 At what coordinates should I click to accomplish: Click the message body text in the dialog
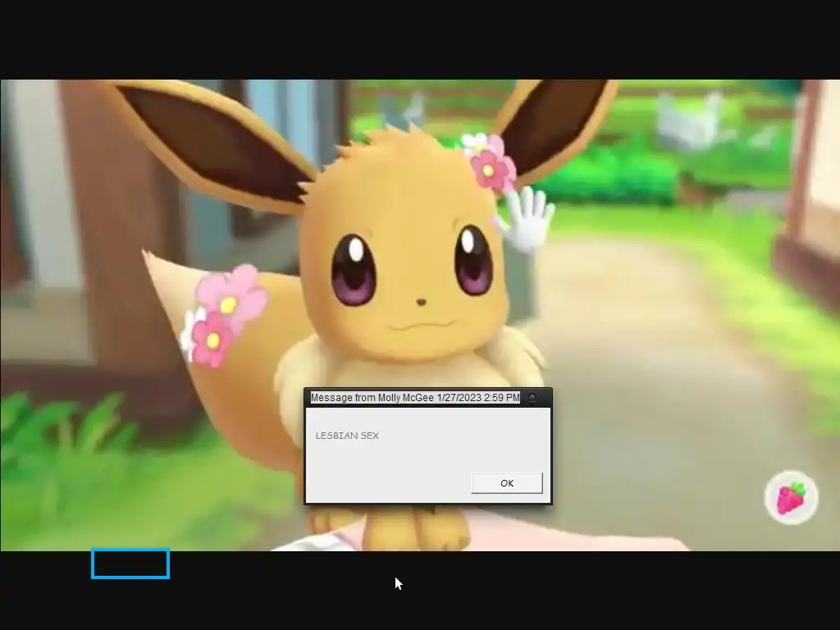(347, 436)
